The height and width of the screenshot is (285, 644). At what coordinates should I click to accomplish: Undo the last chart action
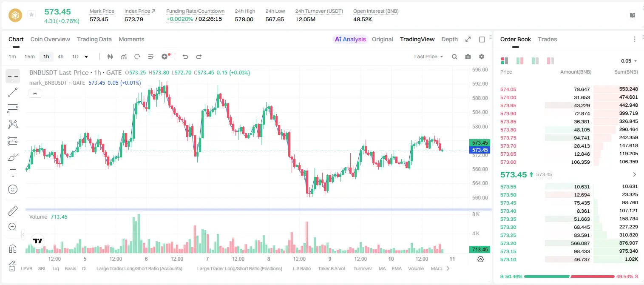click(x=185, y=57)
